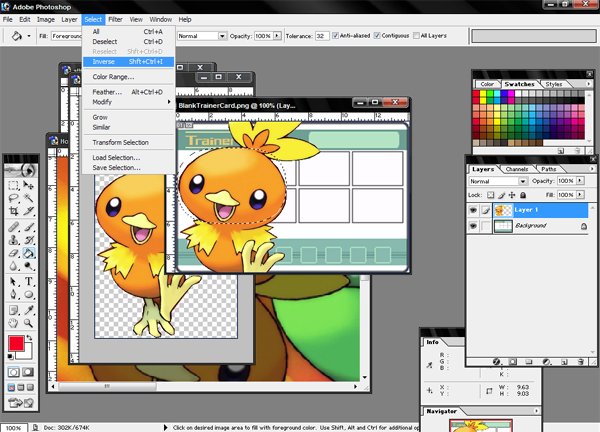600x432 pixels.
Task: Select the Pen tool
Action: [13, 295]
